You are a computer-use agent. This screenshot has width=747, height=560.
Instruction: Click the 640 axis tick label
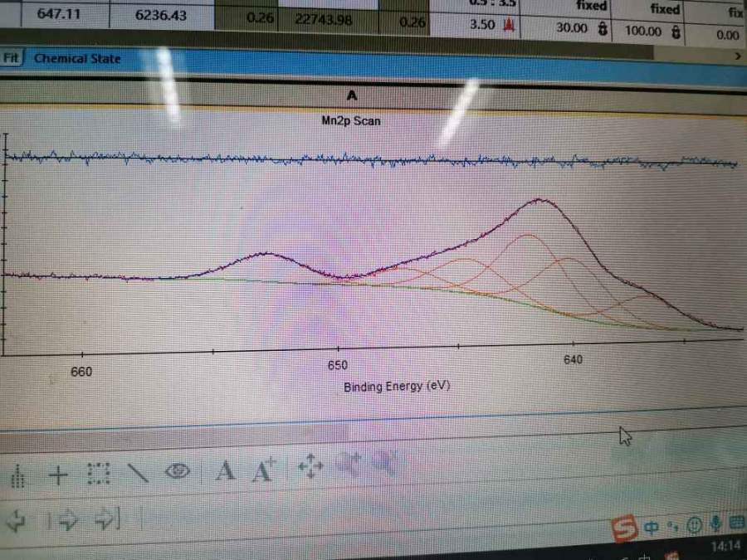573,359
